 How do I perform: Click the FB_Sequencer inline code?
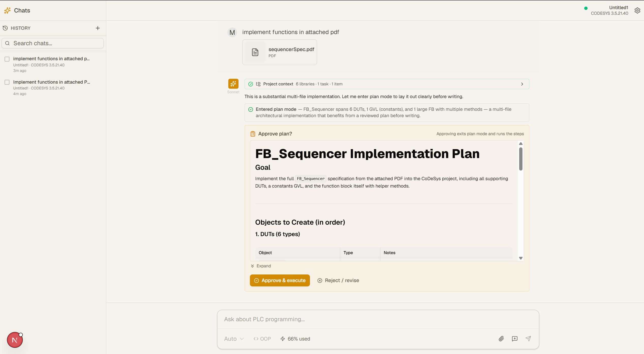(x=310, y=179)
